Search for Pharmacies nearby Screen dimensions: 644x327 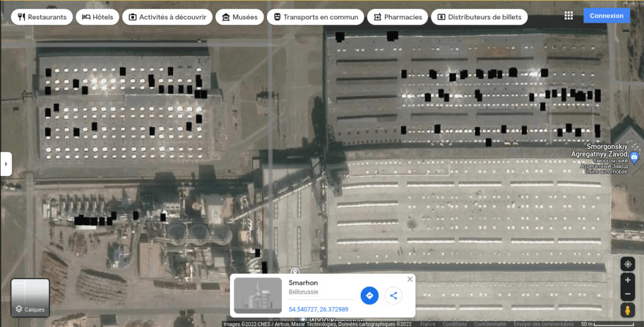pyautogui.click(x=397, y=17)
